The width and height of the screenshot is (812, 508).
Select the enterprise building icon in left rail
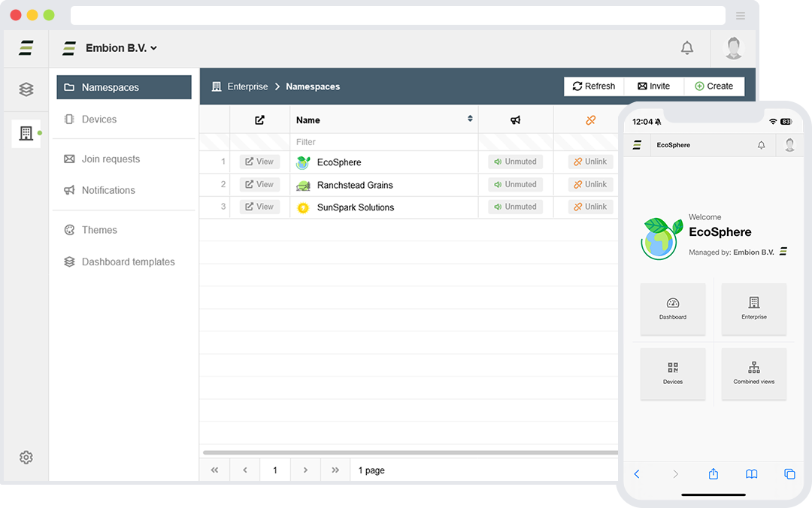(26, 134)
